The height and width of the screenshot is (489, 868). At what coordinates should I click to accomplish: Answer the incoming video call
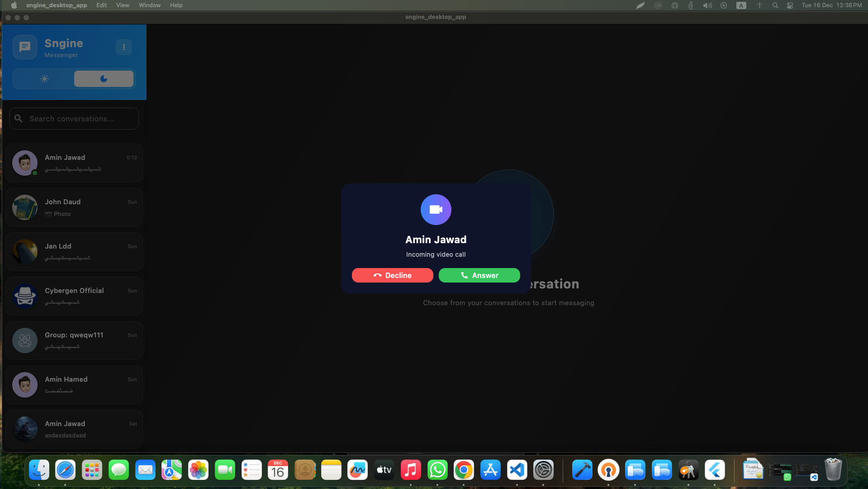coord(479,275)
